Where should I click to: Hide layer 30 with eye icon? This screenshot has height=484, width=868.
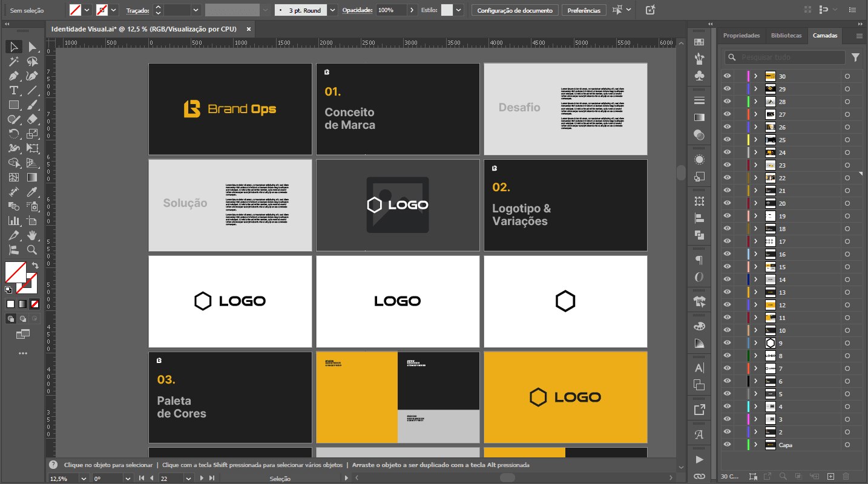(728, 76)
